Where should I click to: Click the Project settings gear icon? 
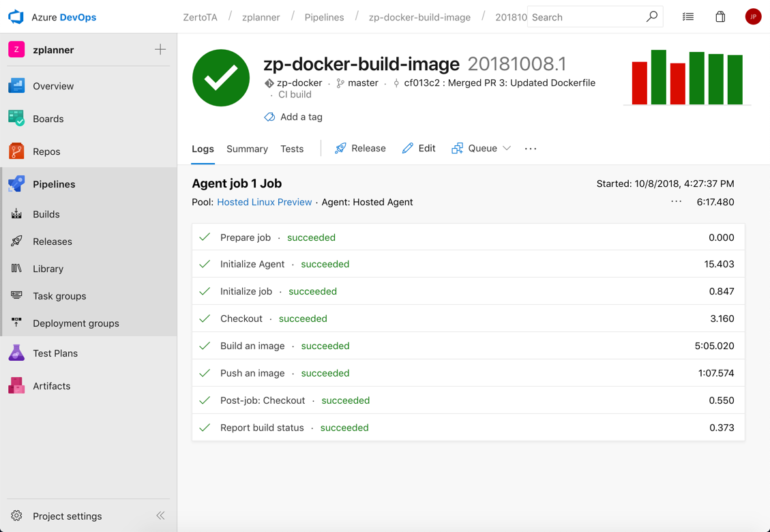[x=16, y=516]
